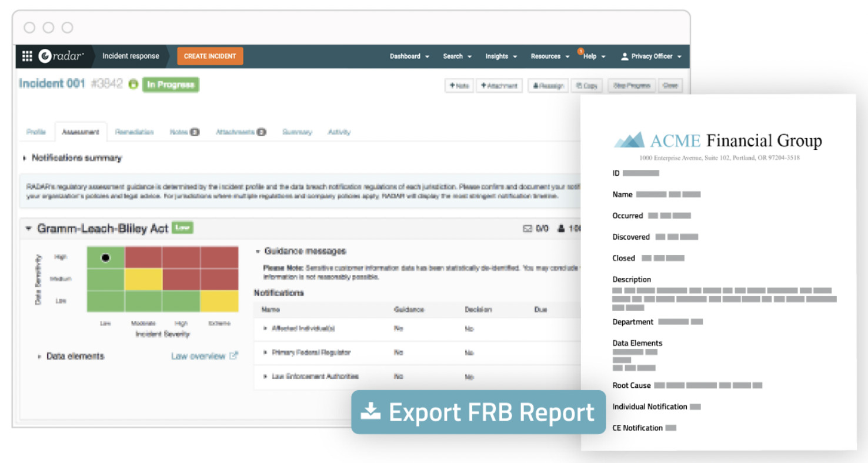The image size is (868, 463).
Task: Click the lock icon next to incident #3842
Action: point(133,84)
